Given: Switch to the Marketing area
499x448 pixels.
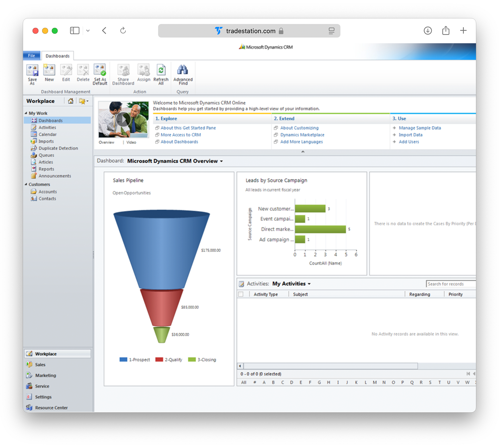Looking at the screenshot, I should pyautogui.click(x=45, y=375).
